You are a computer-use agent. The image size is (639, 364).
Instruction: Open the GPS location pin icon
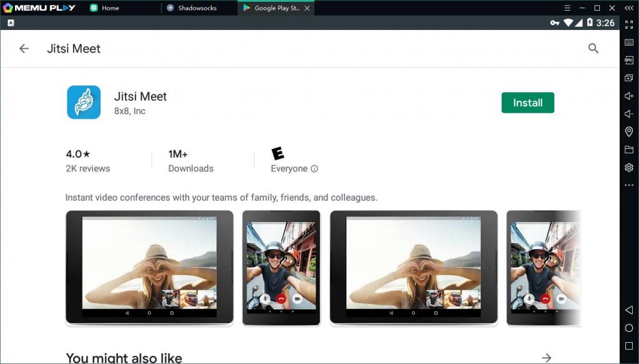pyautogui.click(x=629, y=132)
